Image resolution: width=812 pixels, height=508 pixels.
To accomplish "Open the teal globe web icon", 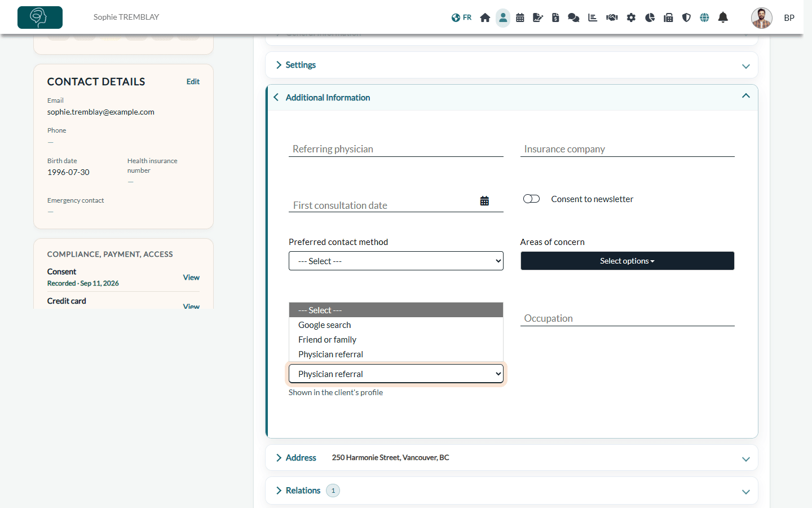I will [704, 17].
